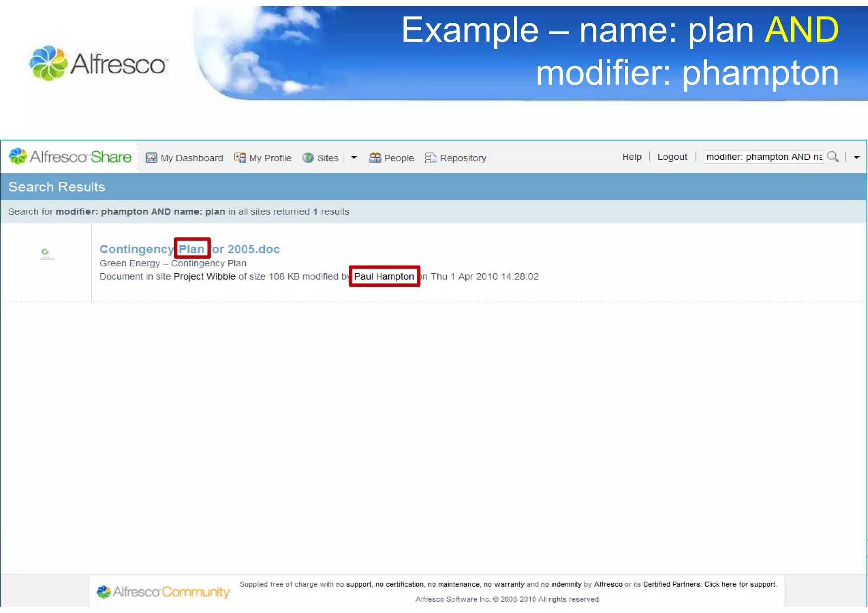Expand the Sites dropdown arrow
The image size is (868, 613).
354,158
